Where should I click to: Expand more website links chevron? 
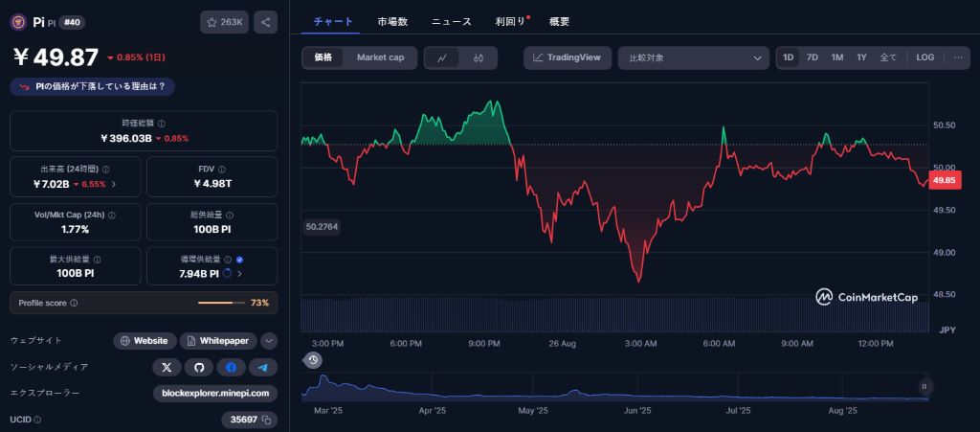point(269,341)
